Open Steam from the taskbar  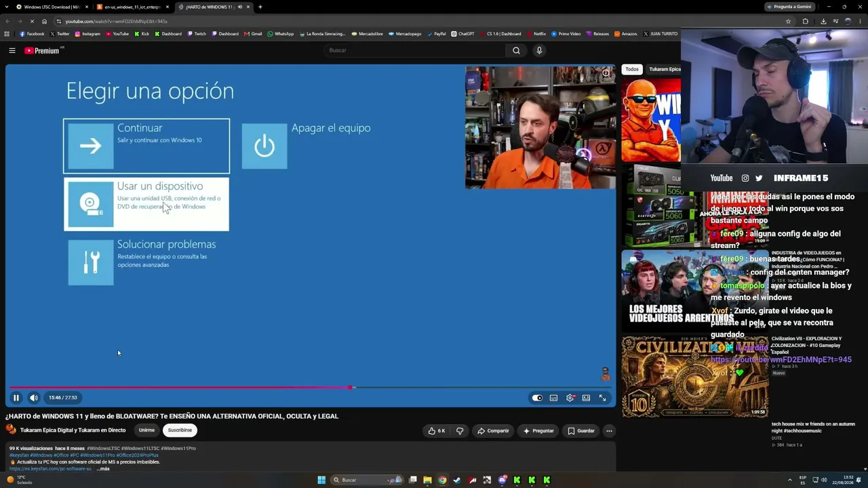point(457,480)
